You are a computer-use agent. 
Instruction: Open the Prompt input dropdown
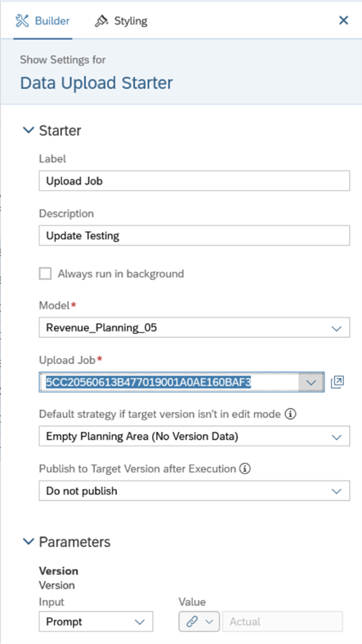click(96, 621)
